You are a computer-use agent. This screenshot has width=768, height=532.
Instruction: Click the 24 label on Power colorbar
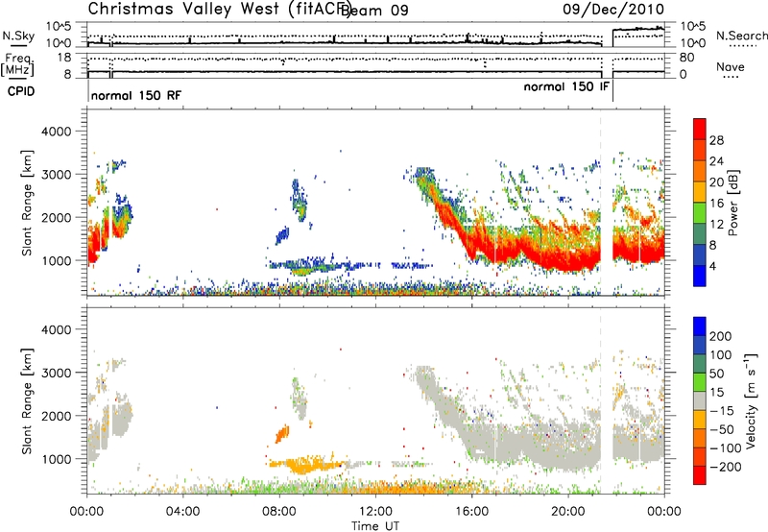pyautogui.click(x=716, y=161)
